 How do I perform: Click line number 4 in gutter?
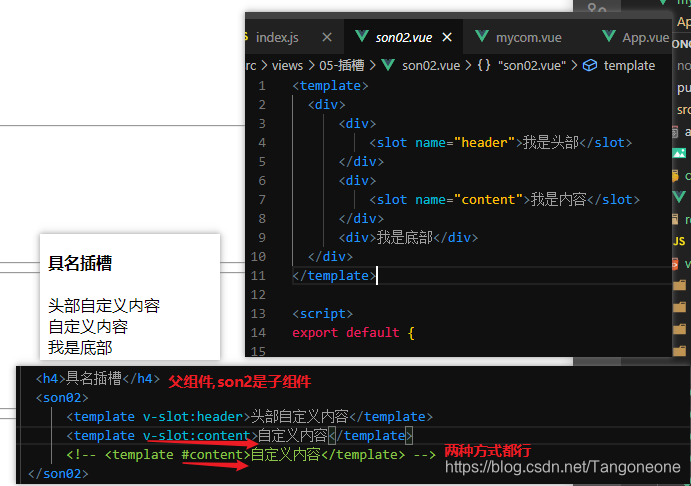pyautogui.click(x=262, y=143)
